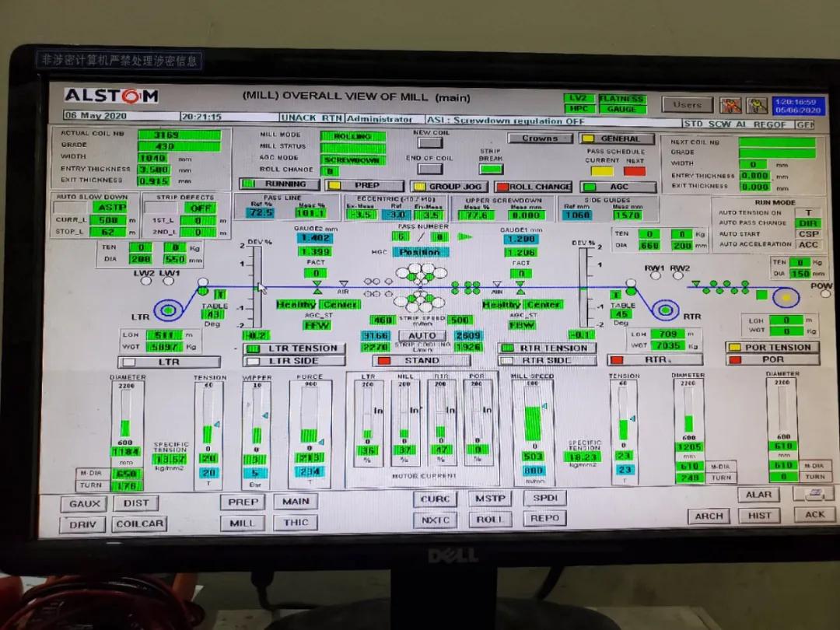
Task: Click the RTR right tension reel graphic
Action: click(665, 310)
